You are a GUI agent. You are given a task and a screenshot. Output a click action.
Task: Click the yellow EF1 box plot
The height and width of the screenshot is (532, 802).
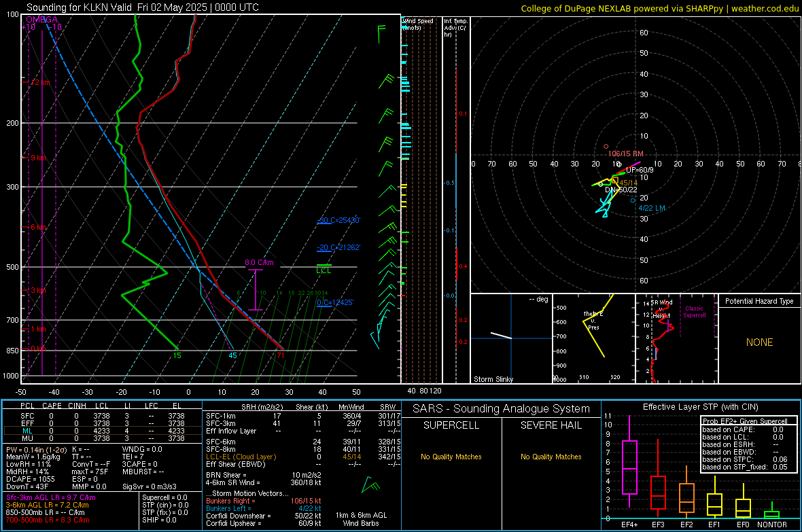coord(714,498)
